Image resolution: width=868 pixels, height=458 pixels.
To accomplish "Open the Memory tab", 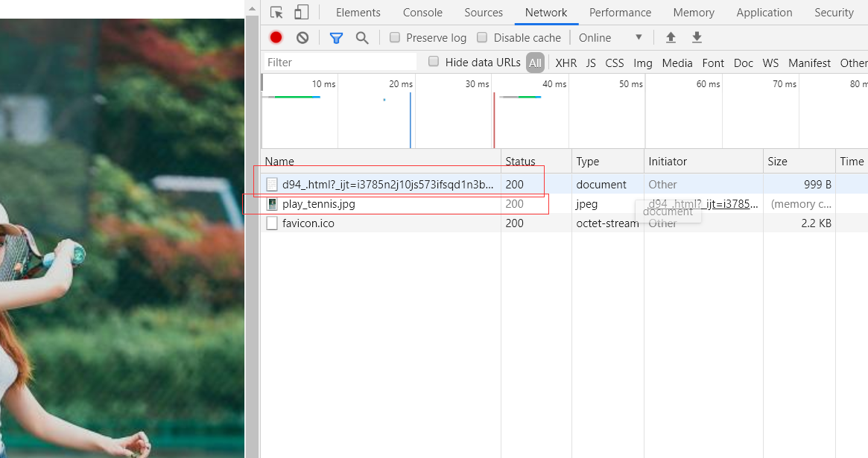I will click(x=694, y=12).
